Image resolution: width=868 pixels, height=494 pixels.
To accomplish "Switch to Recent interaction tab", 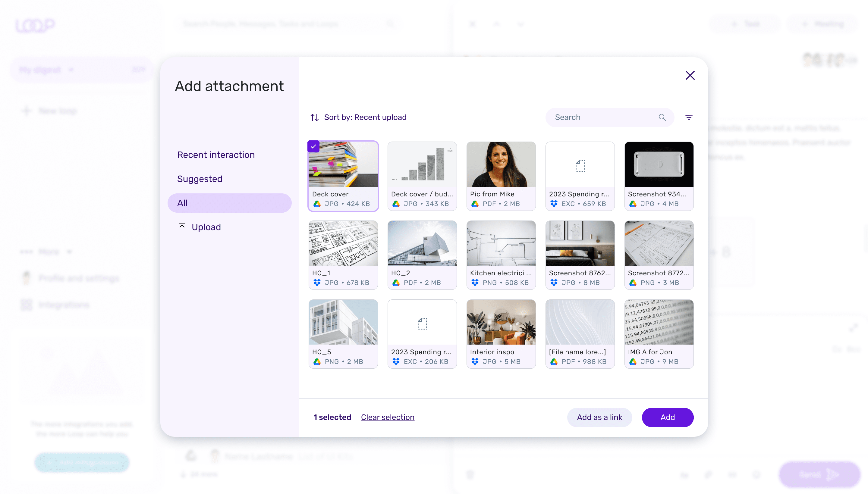I will click(216, 155).
